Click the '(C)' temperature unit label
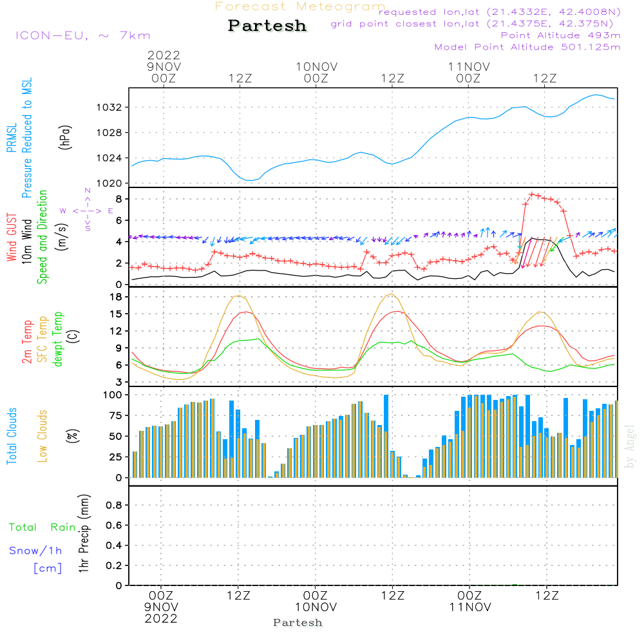Image resolution: width=644 pixels, height=644 pixels. 73,336
